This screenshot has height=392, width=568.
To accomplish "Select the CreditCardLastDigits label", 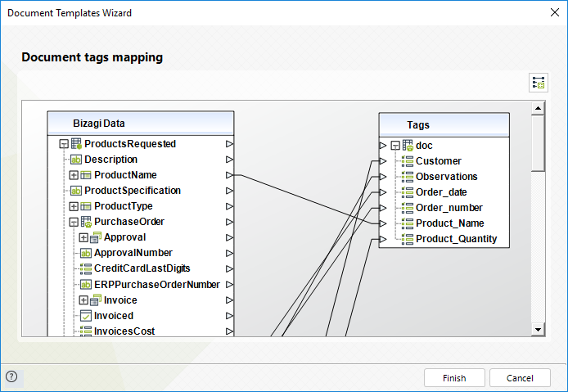I will click(142, 268).
